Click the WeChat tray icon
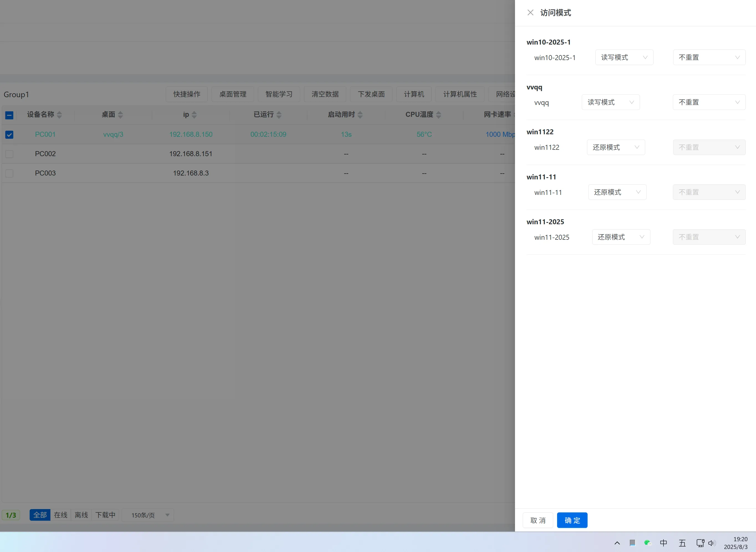Screen dimensions: 756x552 coord(647,543)
